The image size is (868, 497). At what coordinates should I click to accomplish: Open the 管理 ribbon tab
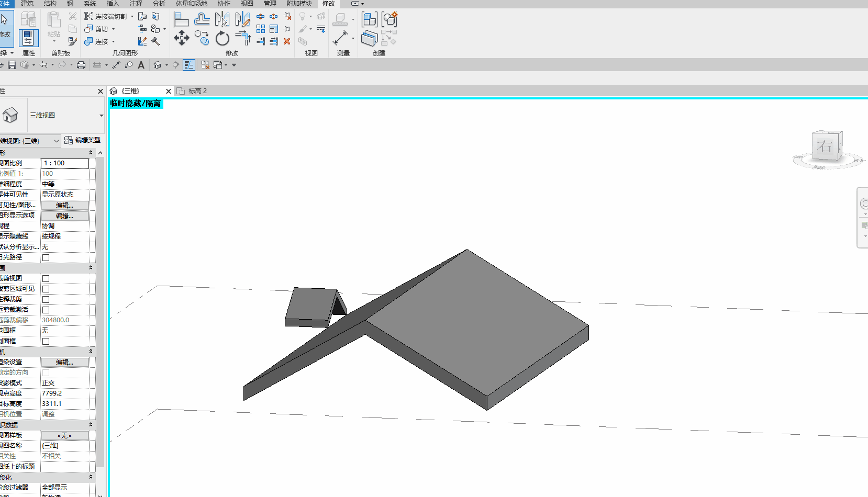click(x=270, y=4)
